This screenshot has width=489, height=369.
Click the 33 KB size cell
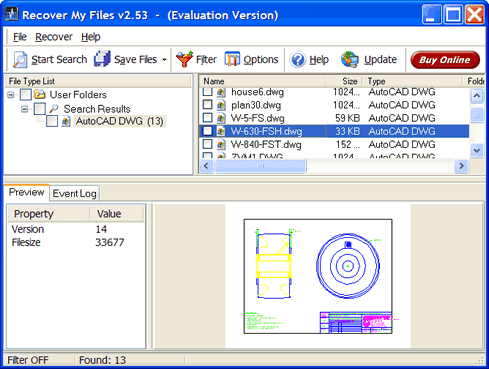tap(348, 131)
